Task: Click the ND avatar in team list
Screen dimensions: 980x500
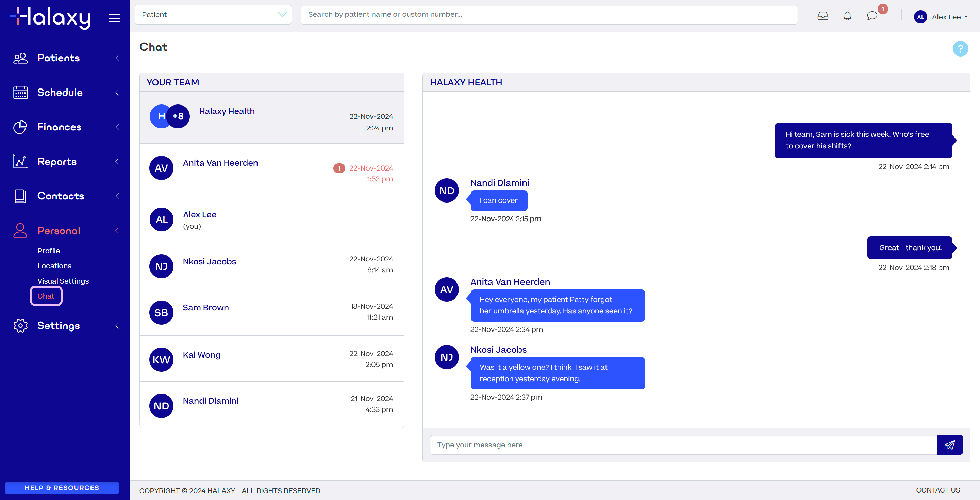Action: click(x=161, y=406)
